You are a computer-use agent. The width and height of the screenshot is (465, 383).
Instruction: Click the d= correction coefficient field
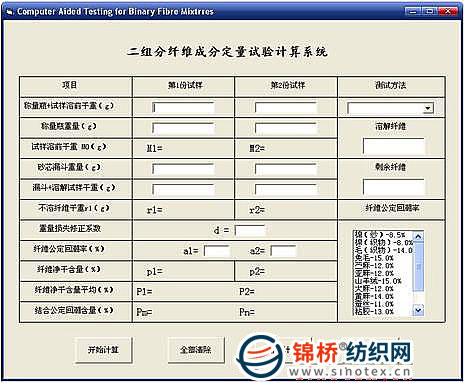(250, 230)
